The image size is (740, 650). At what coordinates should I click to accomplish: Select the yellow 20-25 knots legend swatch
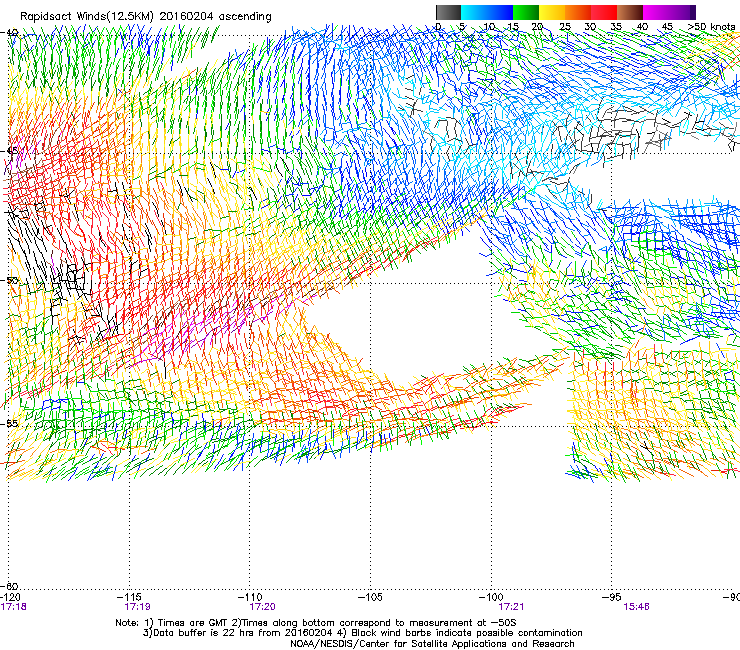point(552,12)
